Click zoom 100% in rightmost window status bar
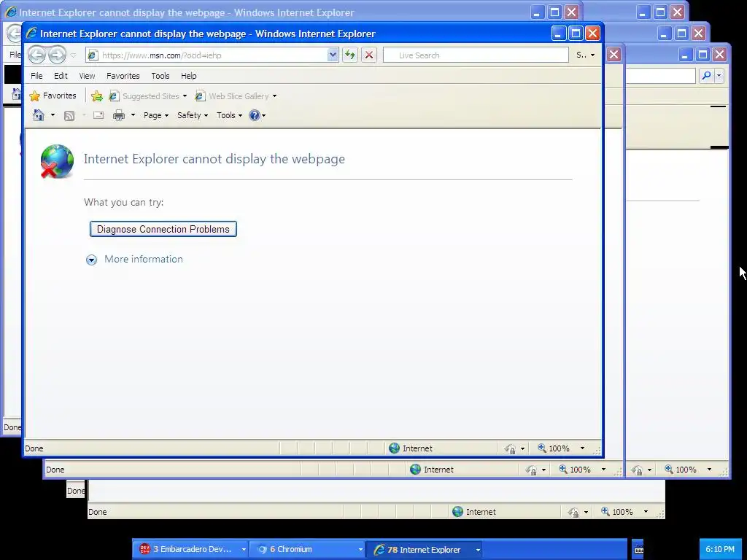Screen dimensions: 747x560 coord(680,470)
